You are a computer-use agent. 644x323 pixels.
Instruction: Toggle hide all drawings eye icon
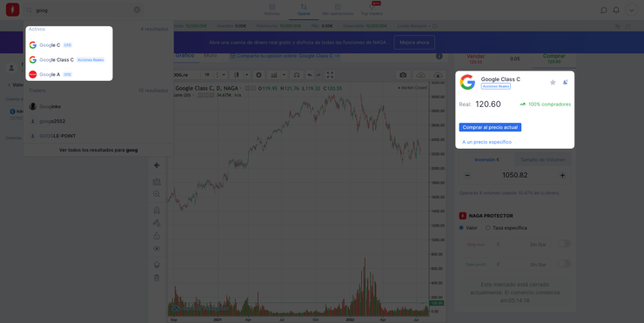157,249
